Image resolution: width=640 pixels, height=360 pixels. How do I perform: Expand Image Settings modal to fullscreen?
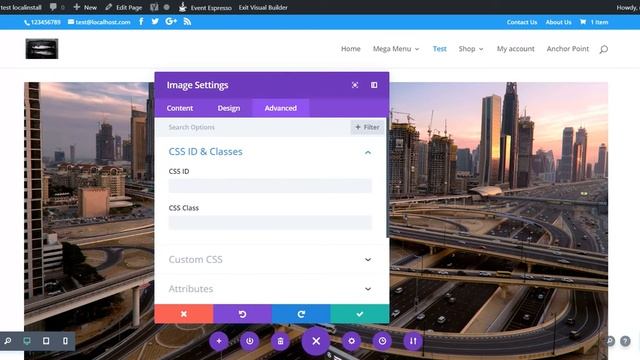355,85
